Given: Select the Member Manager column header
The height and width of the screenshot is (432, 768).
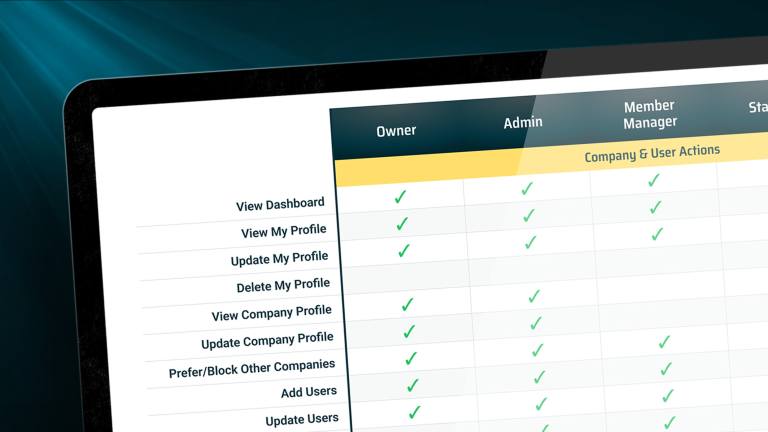Looking at the screenshot, I should click(x=650, y=114).
